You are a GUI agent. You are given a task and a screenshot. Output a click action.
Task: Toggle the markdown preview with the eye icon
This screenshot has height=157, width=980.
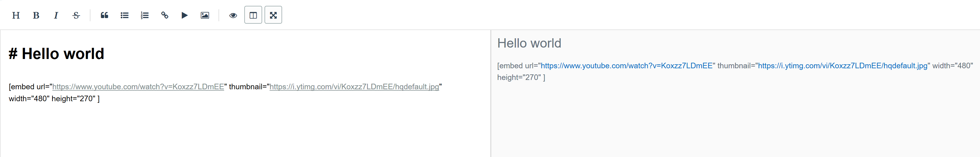coord(233,15)
